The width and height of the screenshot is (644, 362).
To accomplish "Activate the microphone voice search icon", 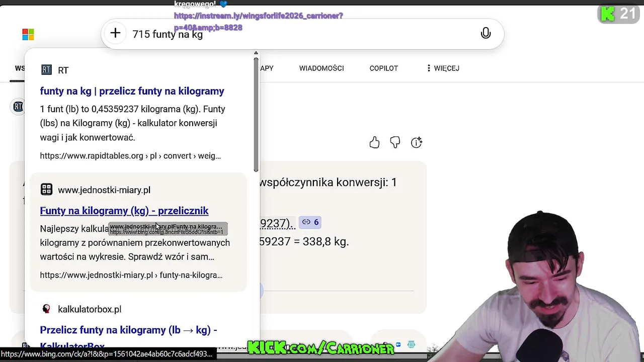I will click(486, 33).
